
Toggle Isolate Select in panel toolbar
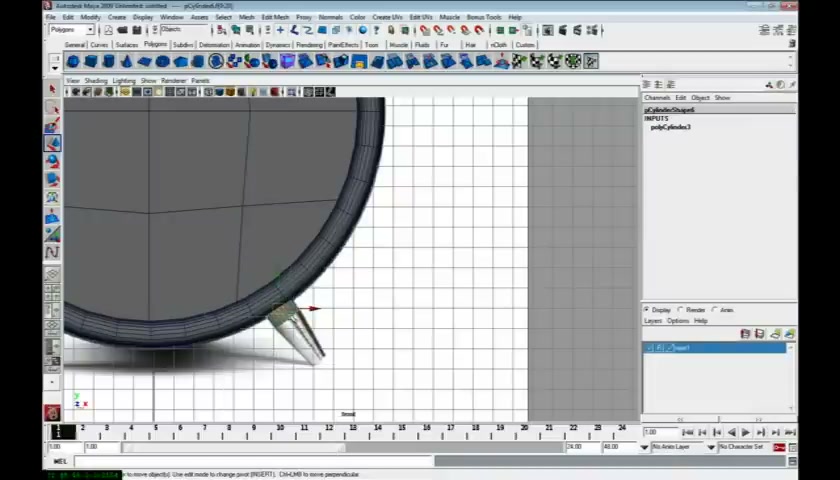[291, 92]
